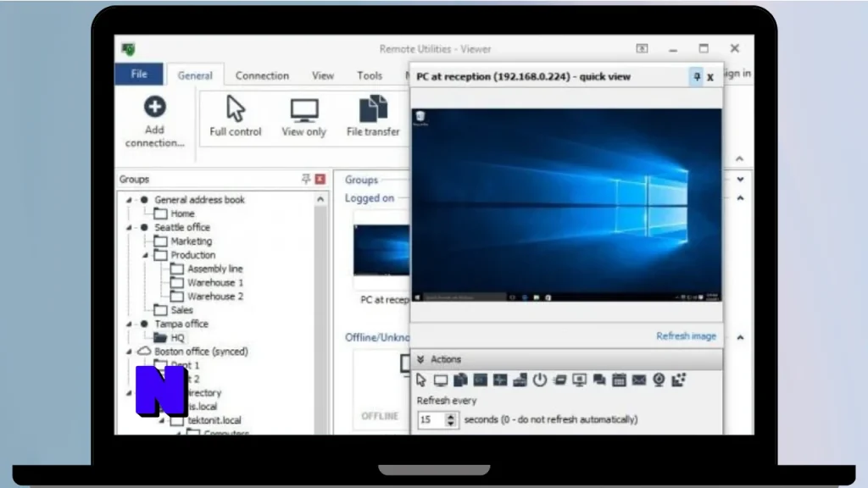Collapse the General address book tree node
This screenshot has height=488, width=868.
(x=129, y=200)
